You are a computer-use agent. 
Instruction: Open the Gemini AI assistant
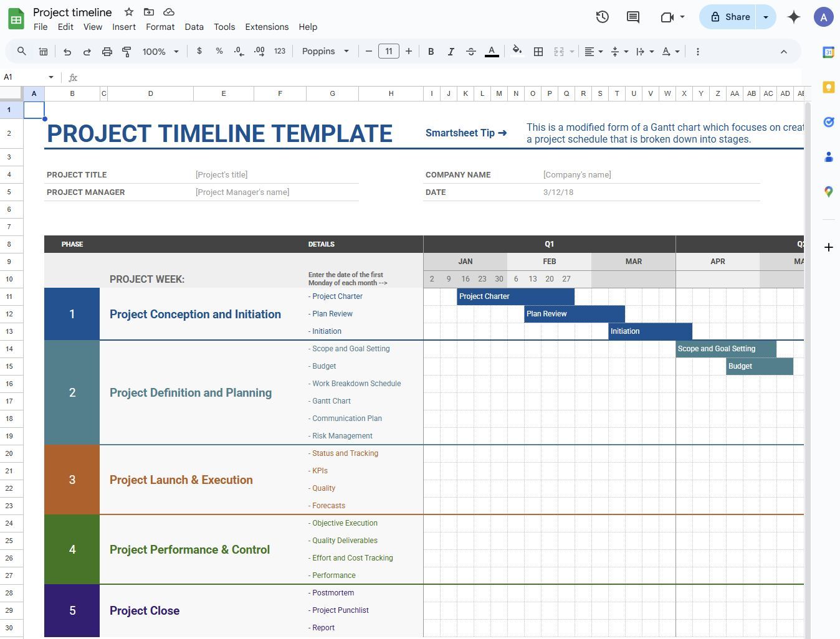point(793,17)
